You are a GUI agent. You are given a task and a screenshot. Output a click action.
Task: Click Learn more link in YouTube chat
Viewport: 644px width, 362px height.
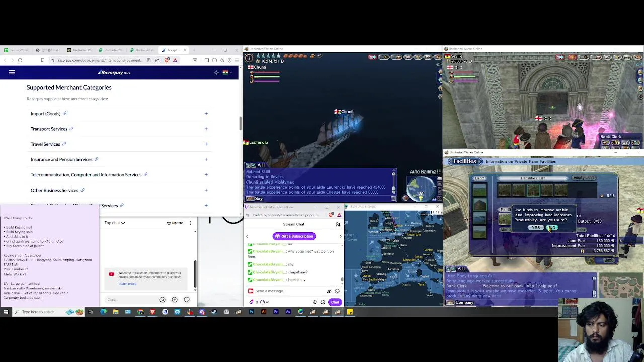tap(127, 284)
